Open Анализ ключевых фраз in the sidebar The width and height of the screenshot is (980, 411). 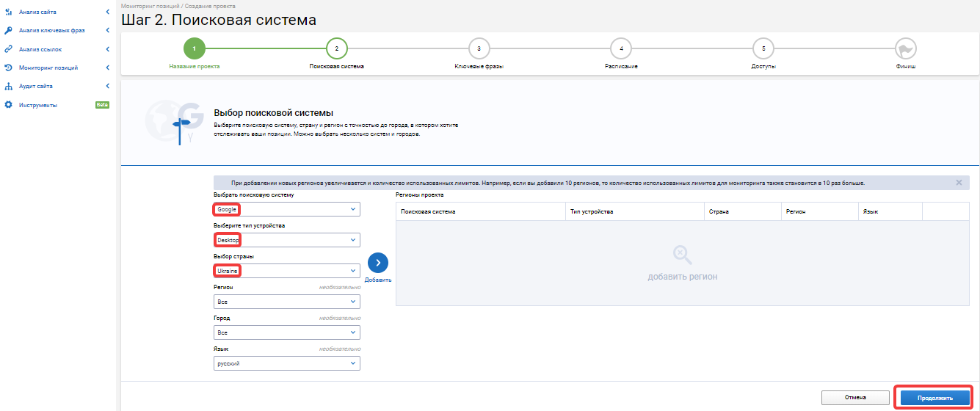coord(51,31)
